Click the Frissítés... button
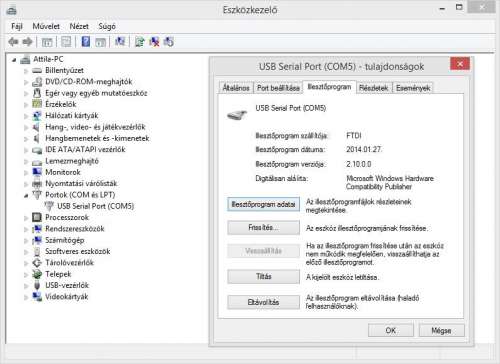The image size is (500, 364). tap(263, 228)
